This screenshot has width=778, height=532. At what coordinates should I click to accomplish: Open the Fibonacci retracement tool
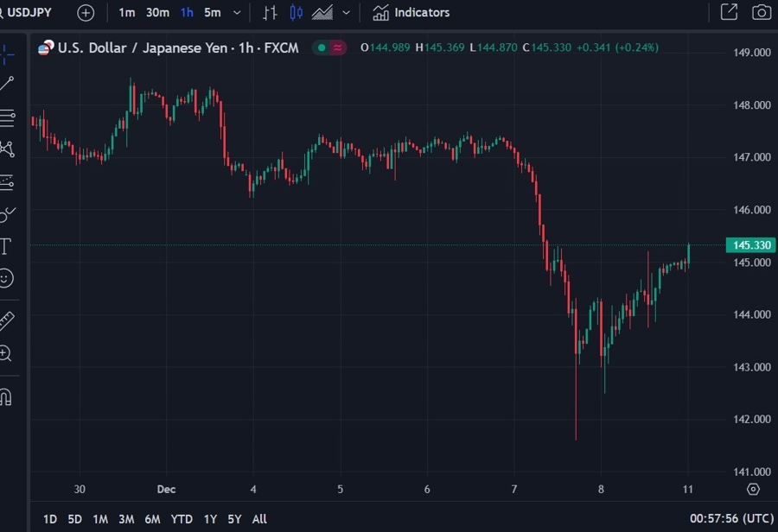point(7,117)
